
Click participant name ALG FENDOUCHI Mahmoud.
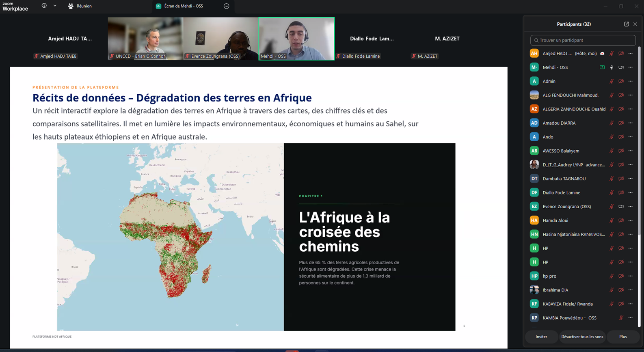coord(571,95)
